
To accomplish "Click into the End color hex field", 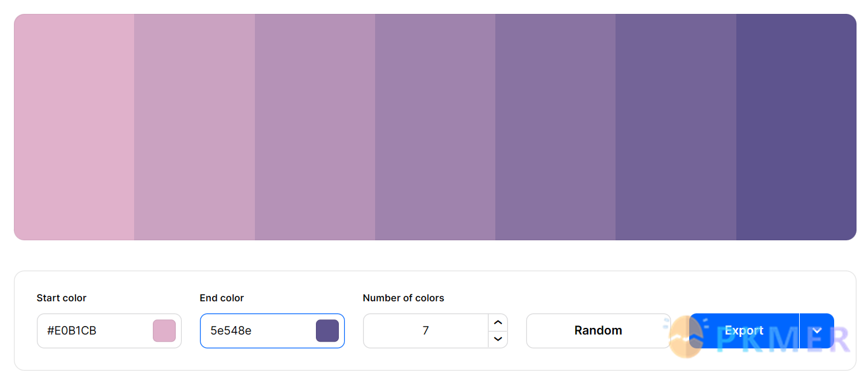I will pos(257,331).
